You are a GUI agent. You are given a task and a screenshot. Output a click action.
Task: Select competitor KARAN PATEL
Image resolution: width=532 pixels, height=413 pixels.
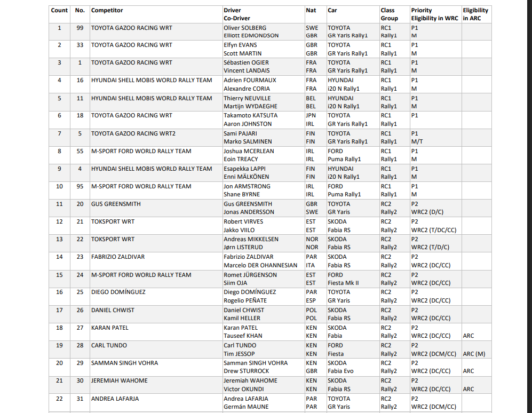pos(110,328)
